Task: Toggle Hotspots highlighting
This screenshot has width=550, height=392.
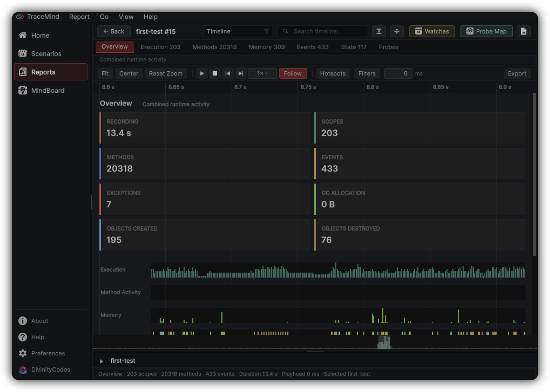Action: [x=333, y=73]
